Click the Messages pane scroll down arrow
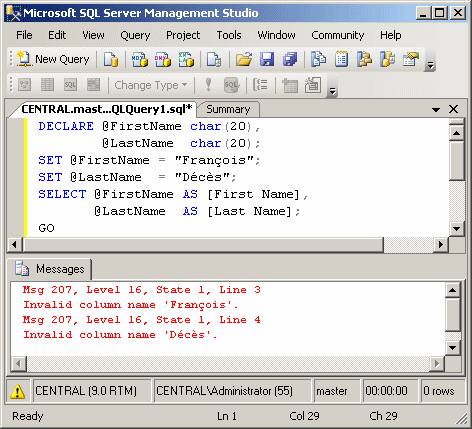Viewport: 472px width, 429px height. [x=453, y=348]
